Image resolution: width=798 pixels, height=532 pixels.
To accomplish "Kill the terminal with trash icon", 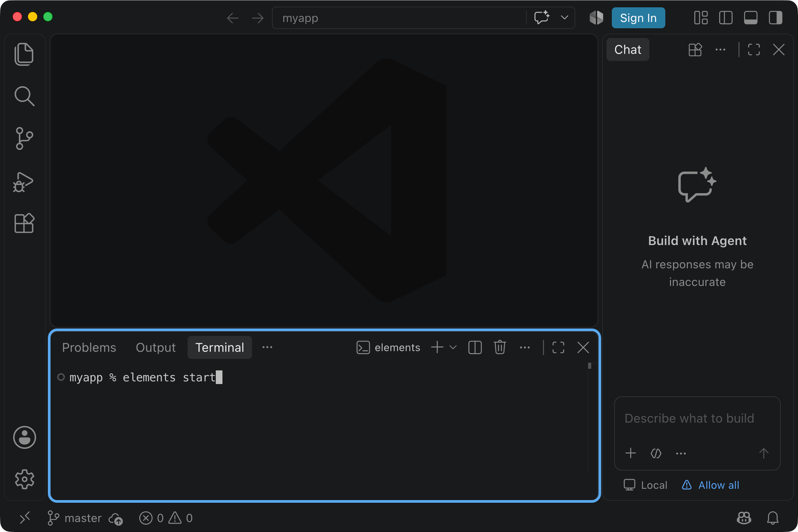I will pos(500,347).
